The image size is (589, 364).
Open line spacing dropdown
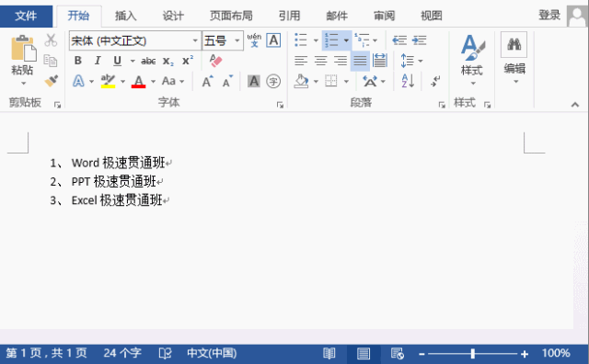click(x=421, y=61)
